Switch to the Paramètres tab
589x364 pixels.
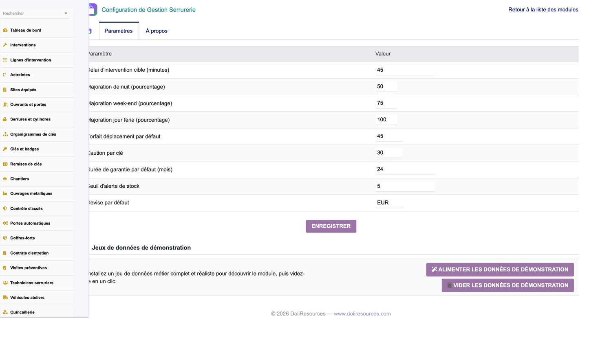coord(119,31)
